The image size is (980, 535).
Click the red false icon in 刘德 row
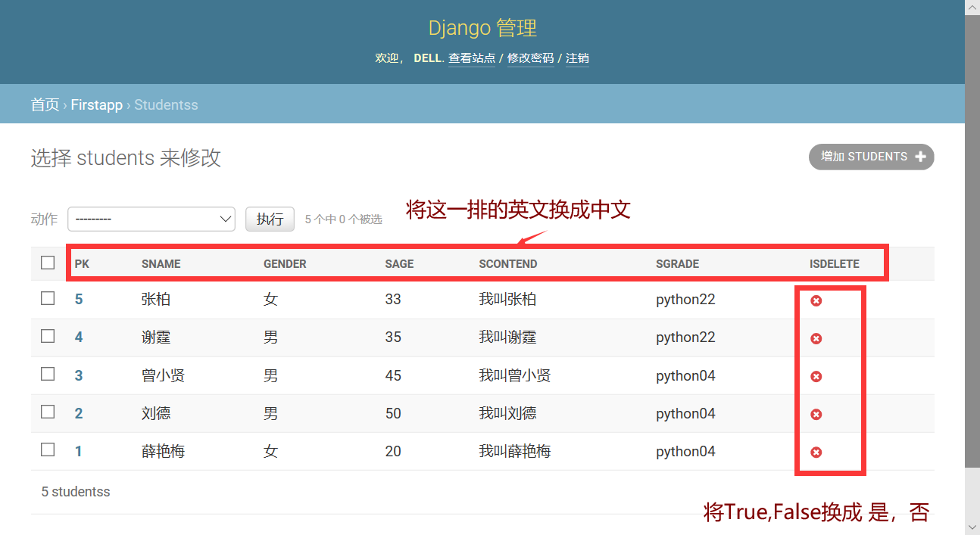point(816,415)
